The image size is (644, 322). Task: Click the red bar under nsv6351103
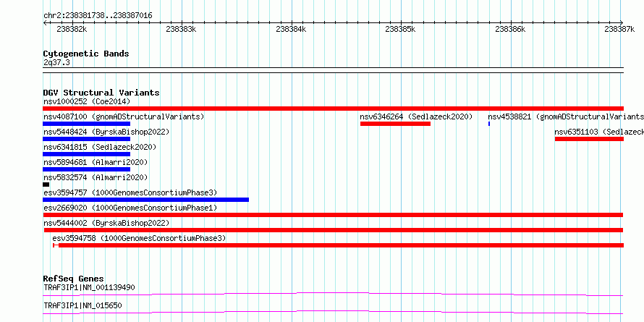click(590, 139)
